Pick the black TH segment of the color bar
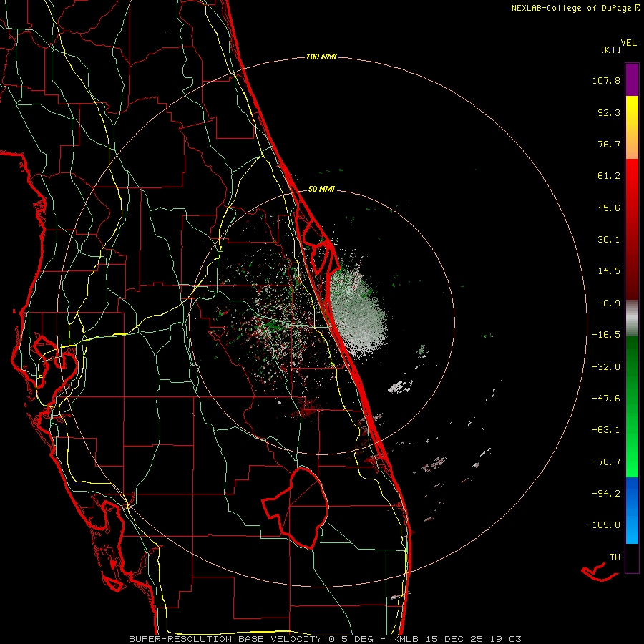 [x=632, y=558]
